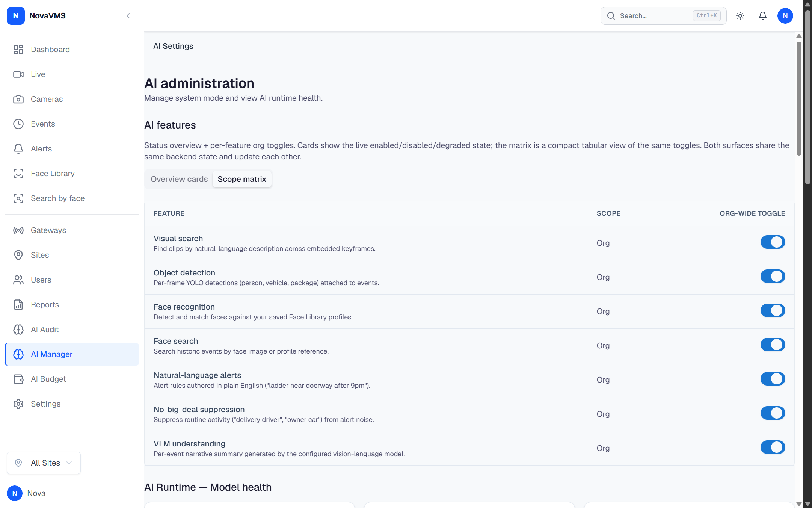Viewport: 812px width, 508px height.
Task: Open the AI Audit brain icon
Action: [18, 330]
